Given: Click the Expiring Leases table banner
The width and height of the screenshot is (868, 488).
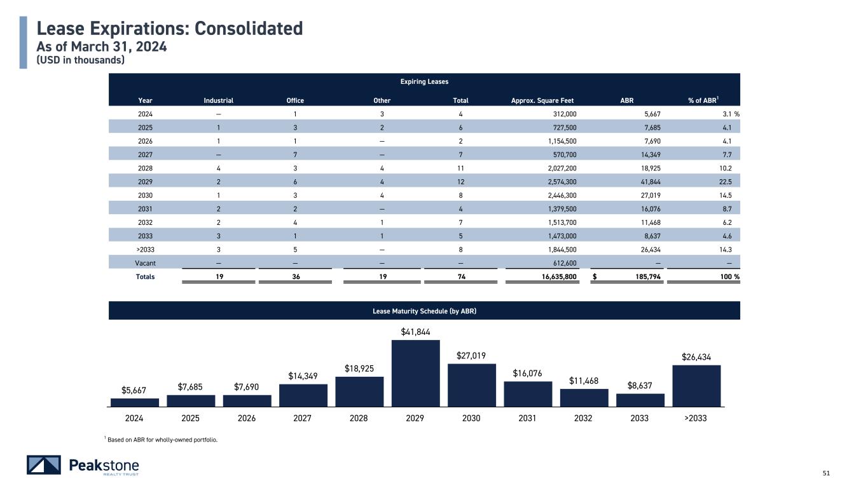Looking at the screenshot, I should (424, 82).
